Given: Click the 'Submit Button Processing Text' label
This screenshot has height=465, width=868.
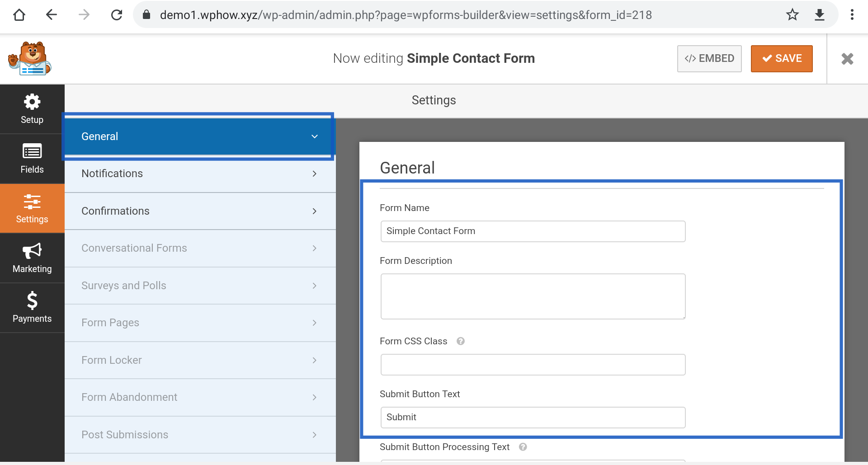Looking at the screenshot, I should (x=444, y=447).
